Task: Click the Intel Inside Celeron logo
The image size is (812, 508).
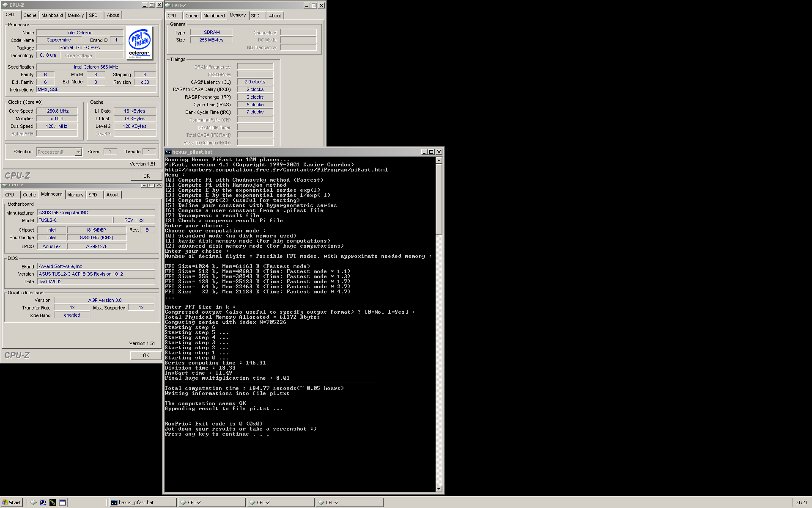Action: click(x=140, y=43)
